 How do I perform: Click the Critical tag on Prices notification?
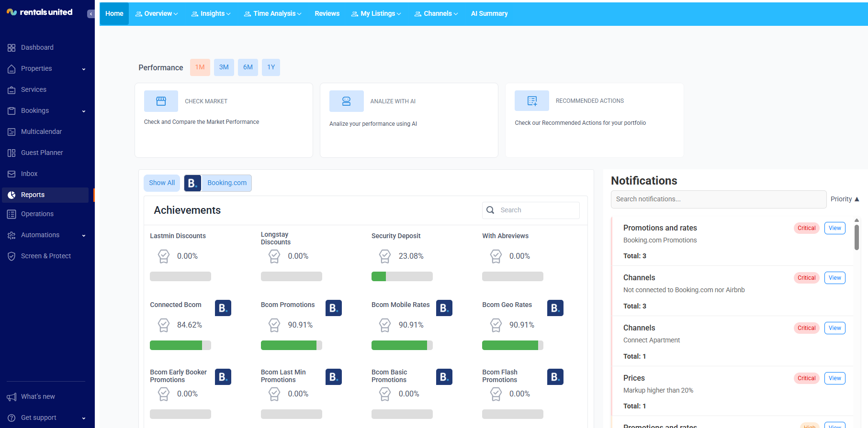click(807, 378)
